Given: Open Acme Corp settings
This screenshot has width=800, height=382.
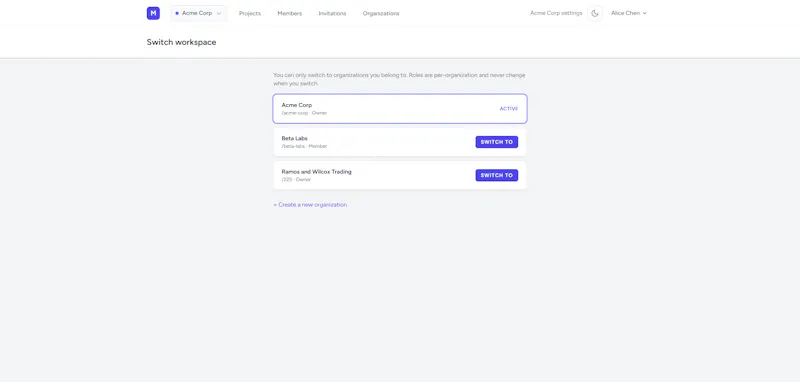Looking at the screenshot, I should (556, 13).
